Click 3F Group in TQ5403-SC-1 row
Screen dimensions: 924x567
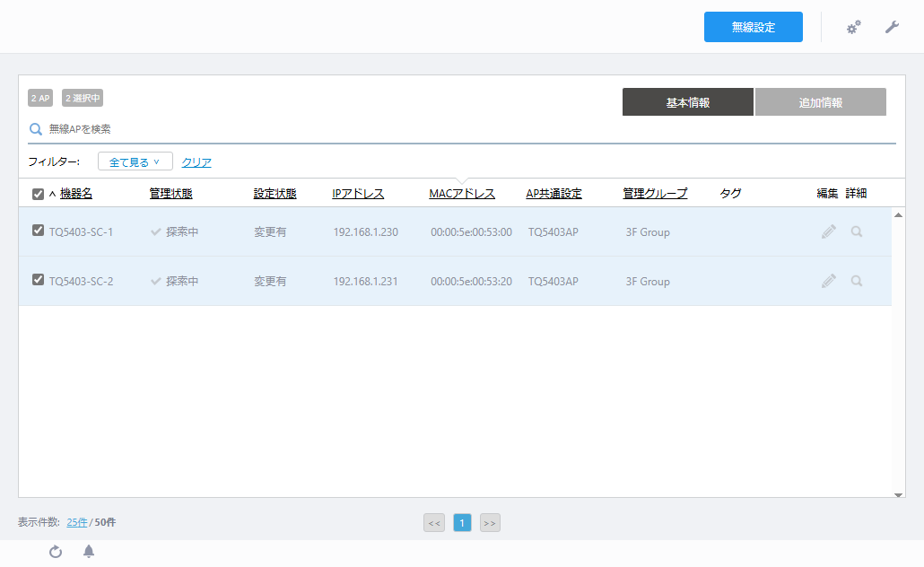(x=648, y=232)
